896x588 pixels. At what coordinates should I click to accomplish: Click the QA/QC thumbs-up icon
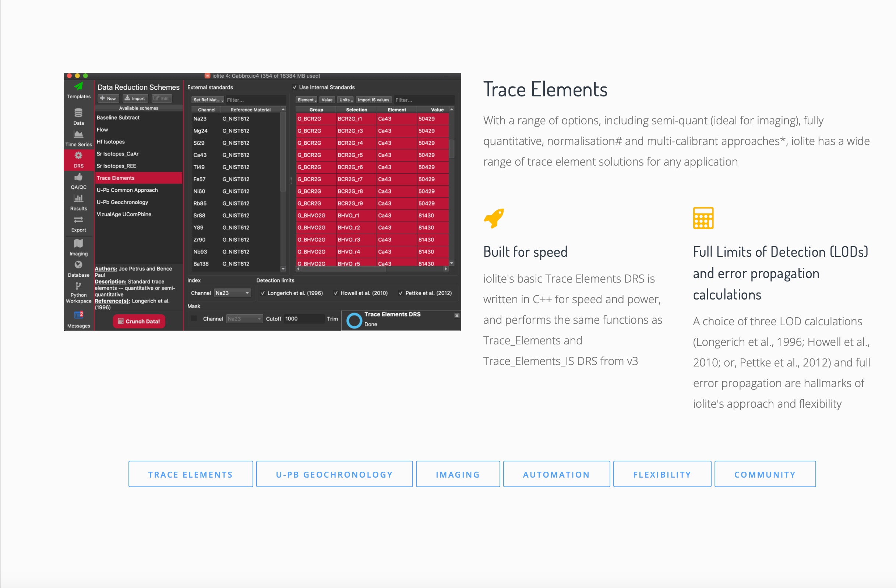pyautogui.click(x=78, y=177)
